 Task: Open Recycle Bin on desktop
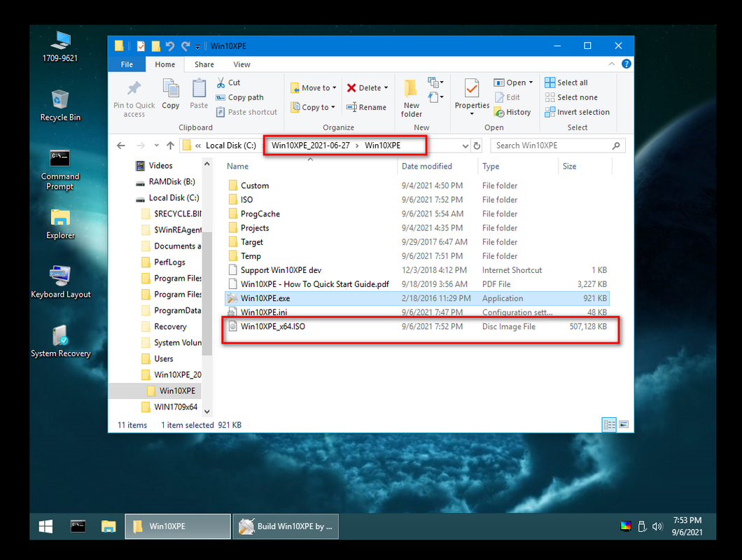tap(60, 105)
